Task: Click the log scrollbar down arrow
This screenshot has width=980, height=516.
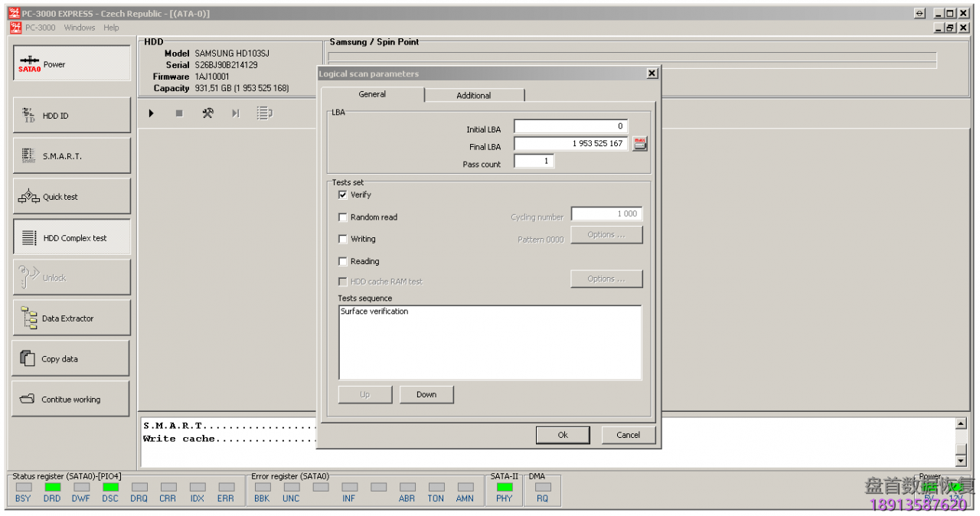Action: 962,461
